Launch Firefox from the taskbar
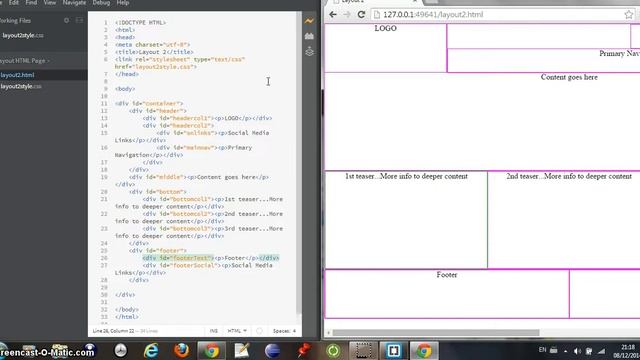This screenshot has width=640, height=360. click(181, 351)
